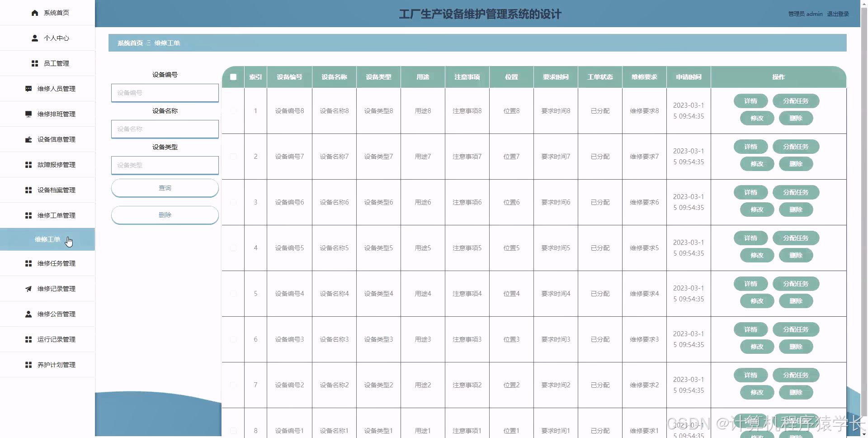Click cell 注意事项5
This screenshot has width=868, height=438.
point(467,248)
